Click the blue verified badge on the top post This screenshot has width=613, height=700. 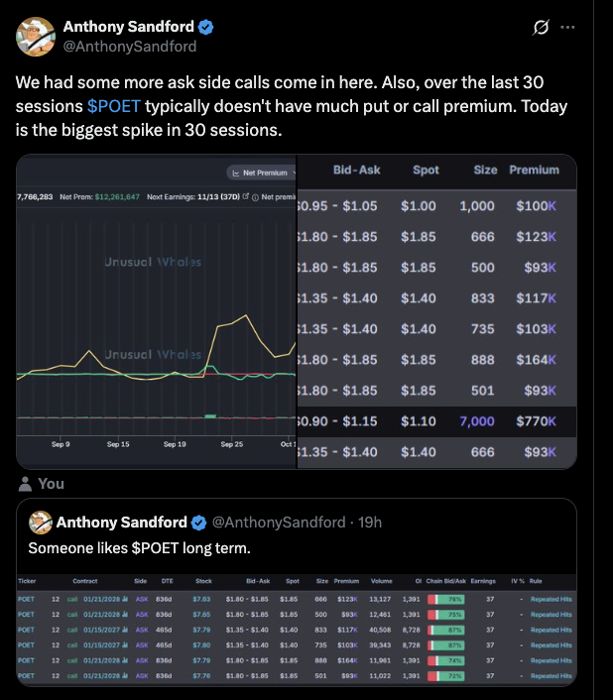[x=206, y=27]
